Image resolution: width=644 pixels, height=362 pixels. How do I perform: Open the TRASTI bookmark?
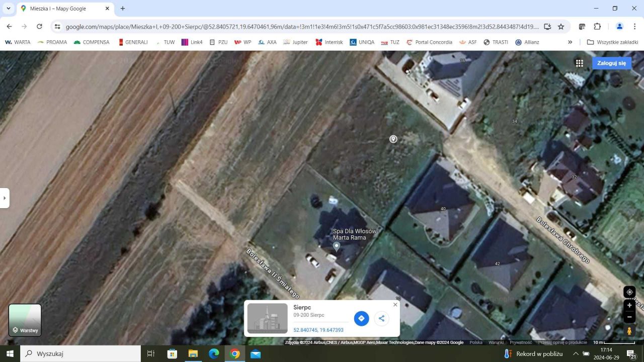point(496,42)
